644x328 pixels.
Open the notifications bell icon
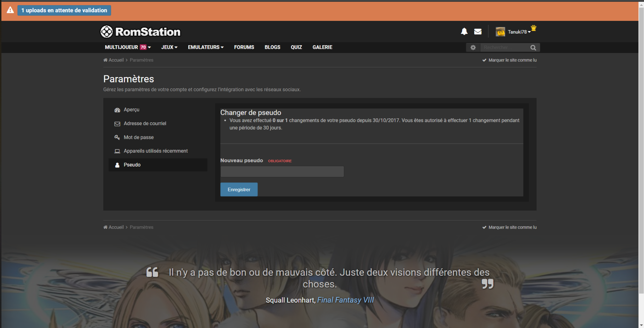[464, 31]
